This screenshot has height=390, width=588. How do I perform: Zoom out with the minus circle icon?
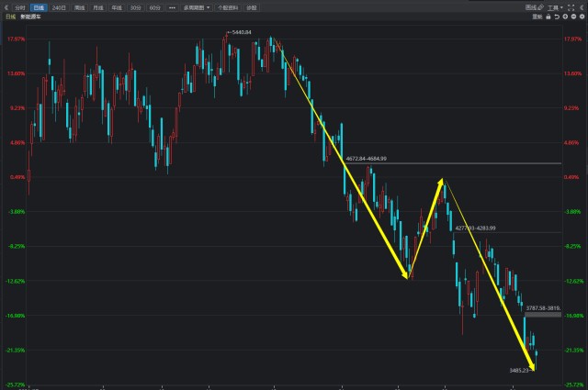(x=573, y=17)
